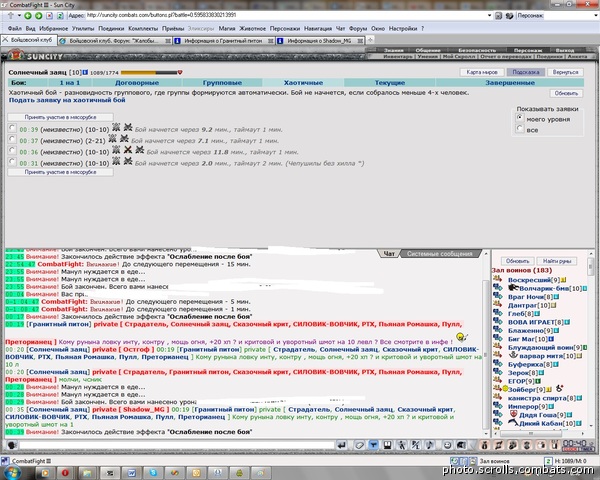The height and width of the screenshot is (480, 600).
Task: Click 'Подсказка' button
Action: click(x=526, y=72)
